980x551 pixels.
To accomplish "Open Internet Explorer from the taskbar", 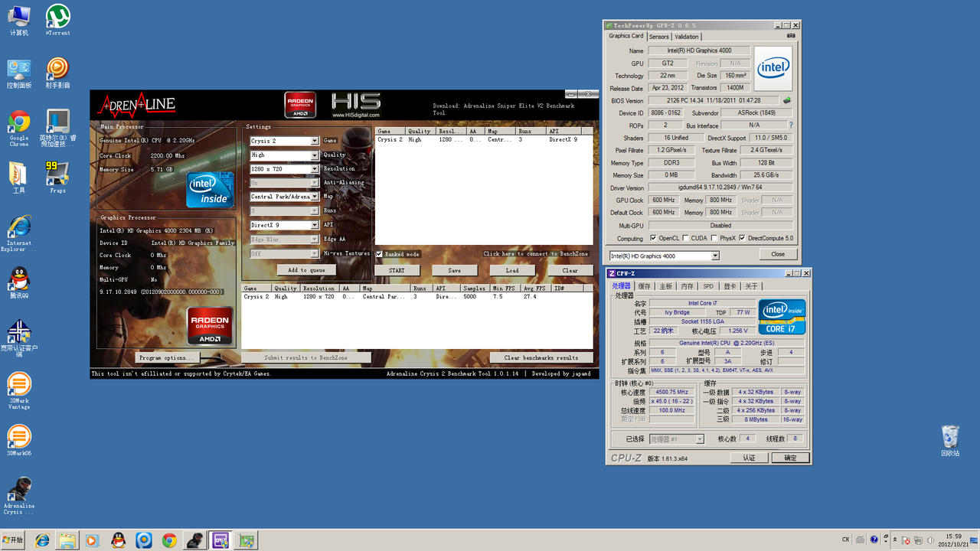I will 42,540.
